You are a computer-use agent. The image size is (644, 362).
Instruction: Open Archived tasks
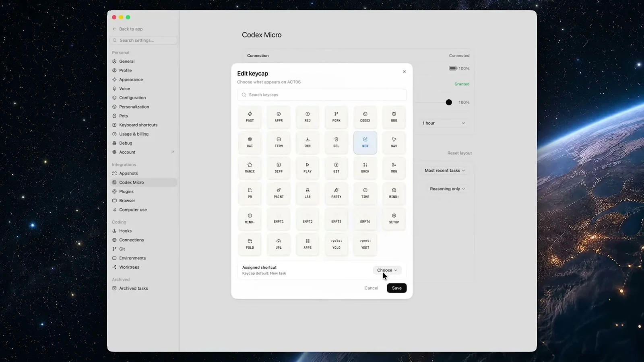(x=143, y=288)
